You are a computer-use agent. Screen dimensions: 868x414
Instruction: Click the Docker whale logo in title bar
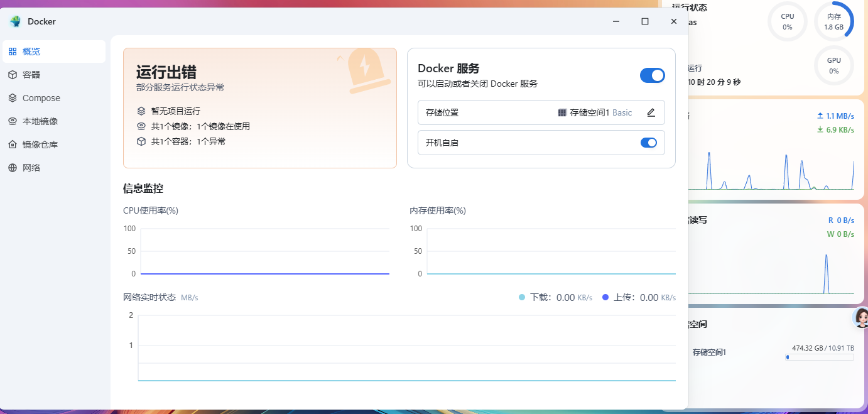(15, 21)
